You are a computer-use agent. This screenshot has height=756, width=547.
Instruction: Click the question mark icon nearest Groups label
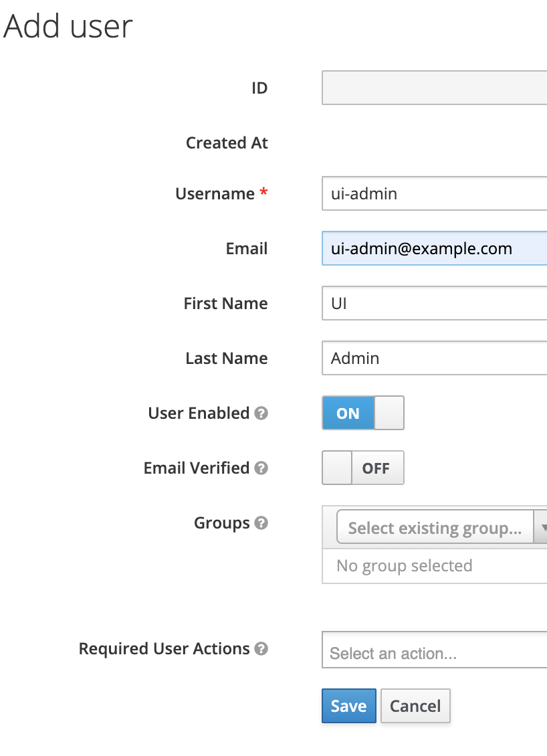[x=261, y=523]
